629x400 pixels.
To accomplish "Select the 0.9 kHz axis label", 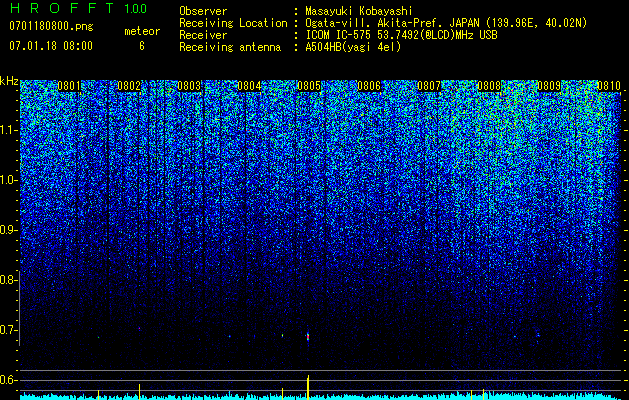I will (x=8, y=230).
